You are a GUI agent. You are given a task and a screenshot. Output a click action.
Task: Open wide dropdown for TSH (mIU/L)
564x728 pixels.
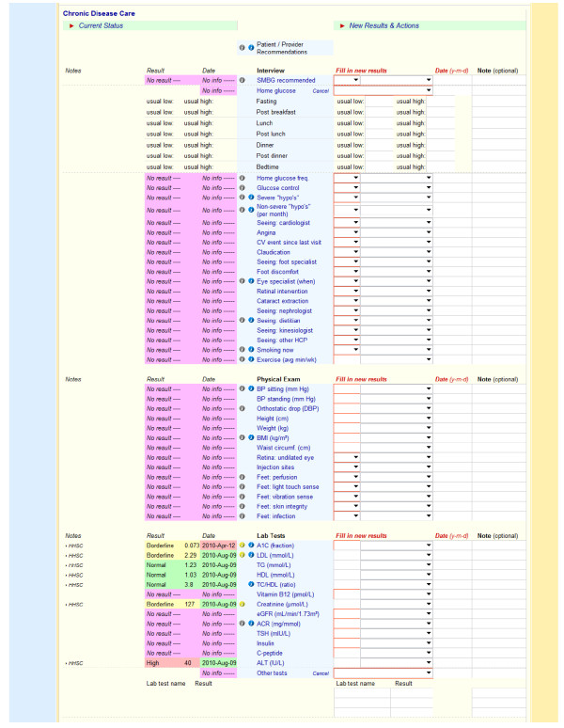coord(397,633)
